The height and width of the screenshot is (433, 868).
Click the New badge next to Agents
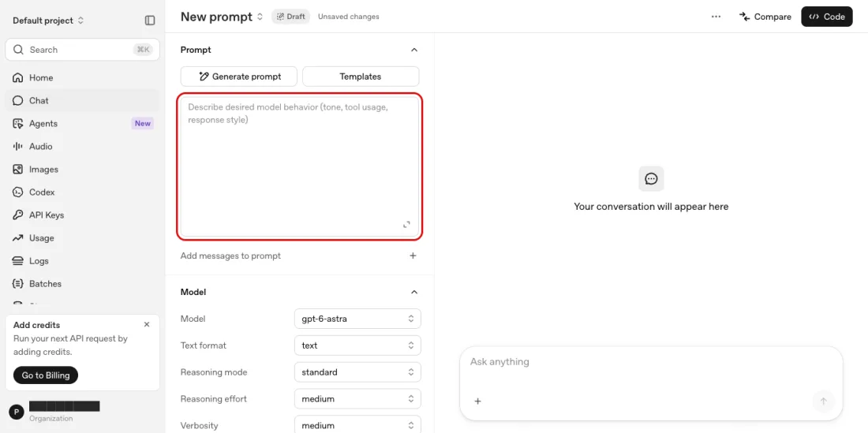click(142, 123)
